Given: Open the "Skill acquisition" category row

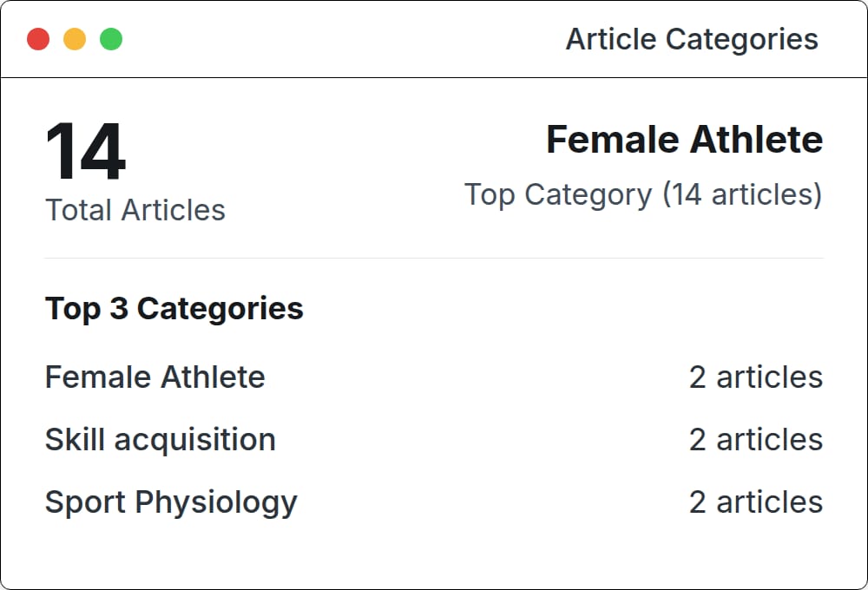Looking at the screenshot, I should point(160,440).
